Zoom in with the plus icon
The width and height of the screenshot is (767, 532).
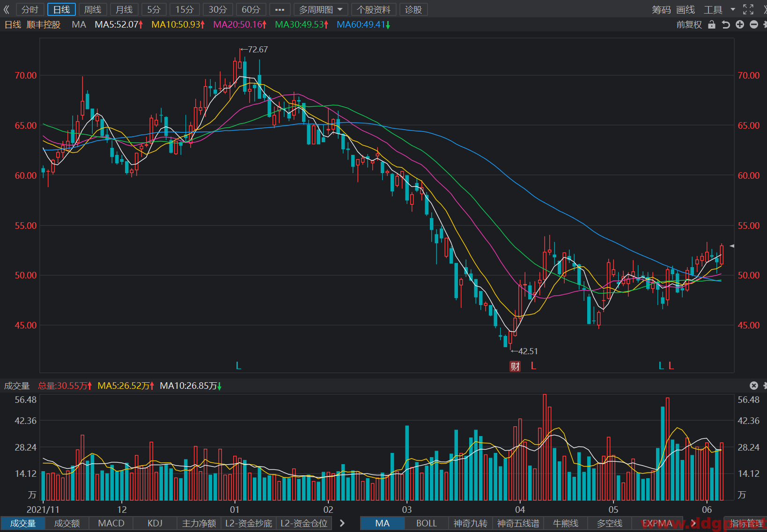[x=740, y=24]
